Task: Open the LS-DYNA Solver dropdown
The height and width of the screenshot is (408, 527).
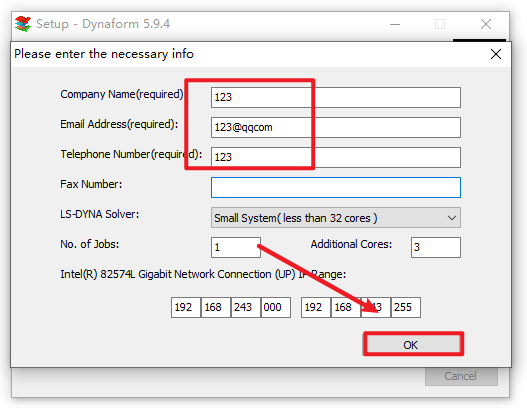Action: pyautogui.click(x=336, y=218)
